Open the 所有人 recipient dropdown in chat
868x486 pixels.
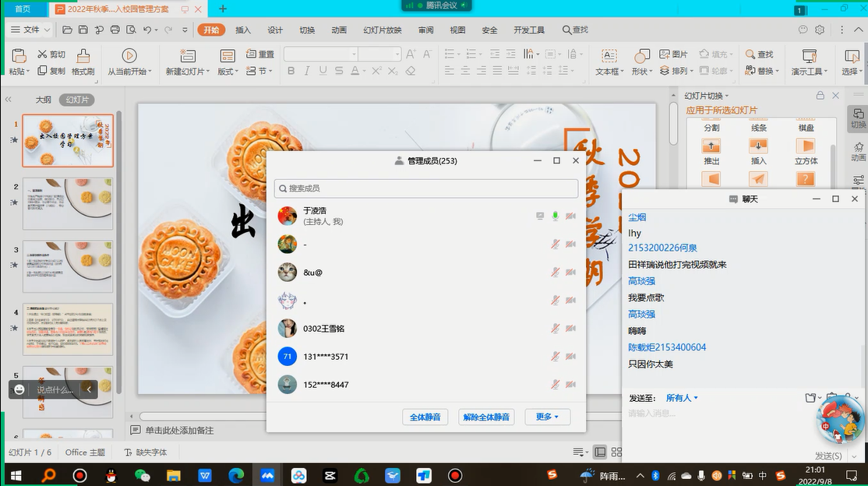pyautogui.click(x=682, y=398)
